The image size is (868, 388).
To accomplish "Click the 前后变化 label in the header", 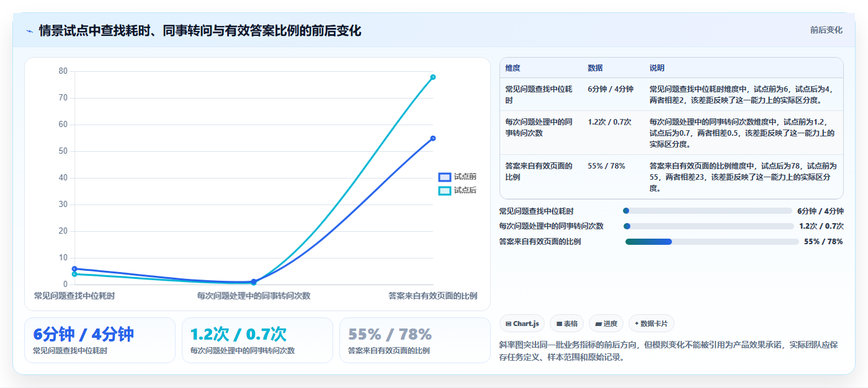I will 826,30.
